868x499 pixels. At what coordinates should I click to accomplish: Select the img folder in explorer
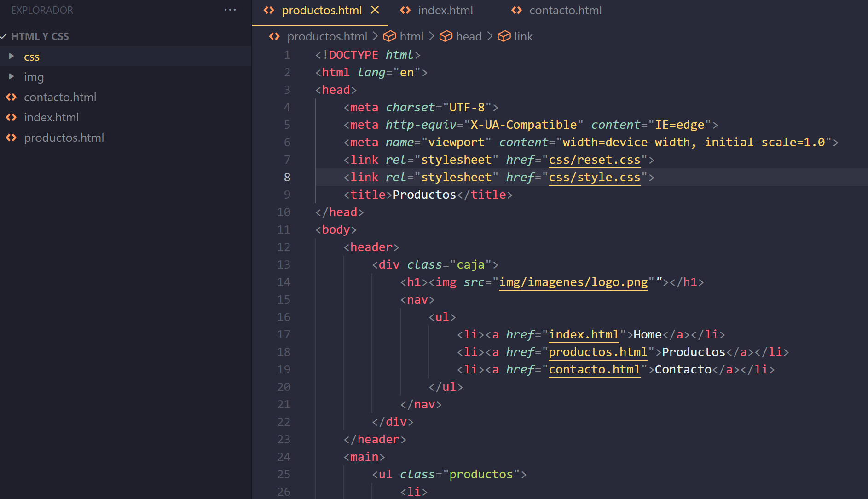[x=34, y=77]
